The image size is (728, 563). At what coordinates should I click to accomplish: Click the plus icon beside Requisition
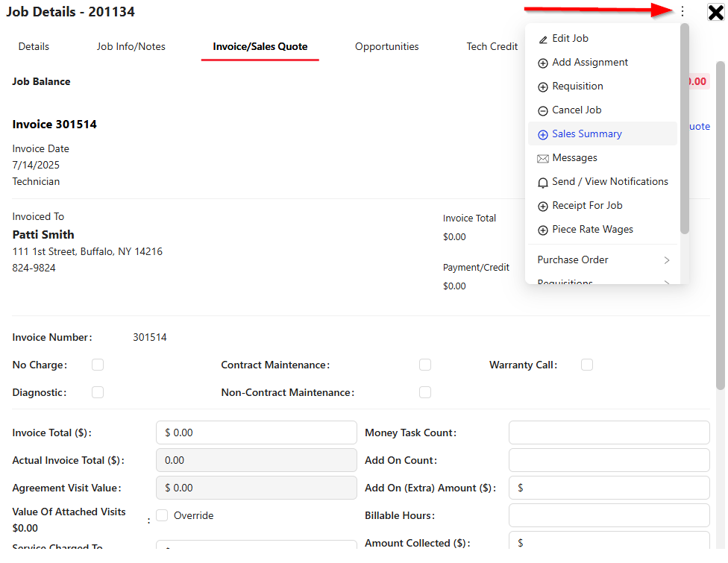543,87
